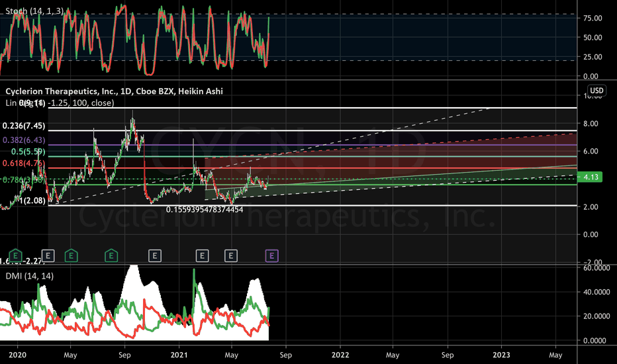Screen dimensions: 617x364
Task: Click the 8.00 price scale value
Action: click(591, 124)
